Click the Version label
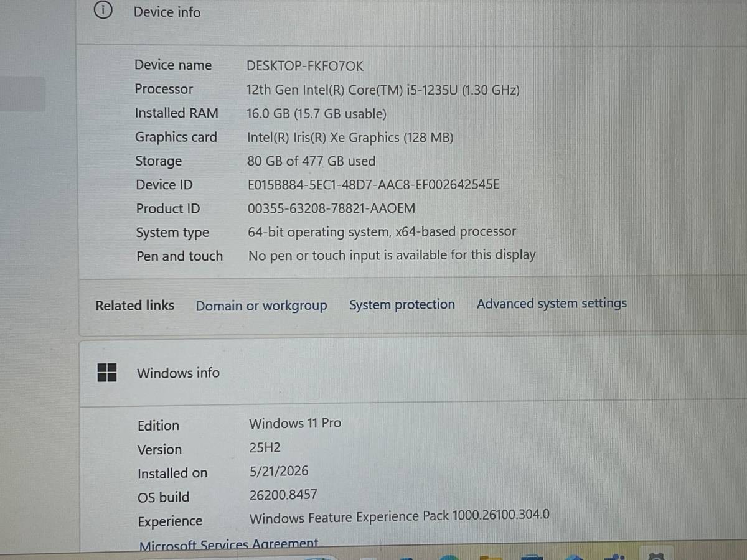Viewport: 747px width, 560px height. pyautogui.click(x=159, y=449)
